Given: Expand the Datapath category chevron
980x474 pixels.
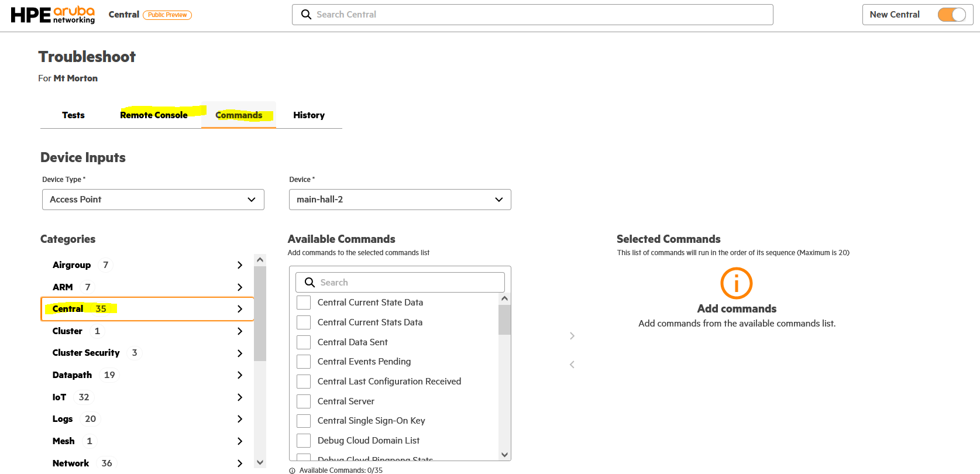Looking at the screenshot, I should 240,375.
